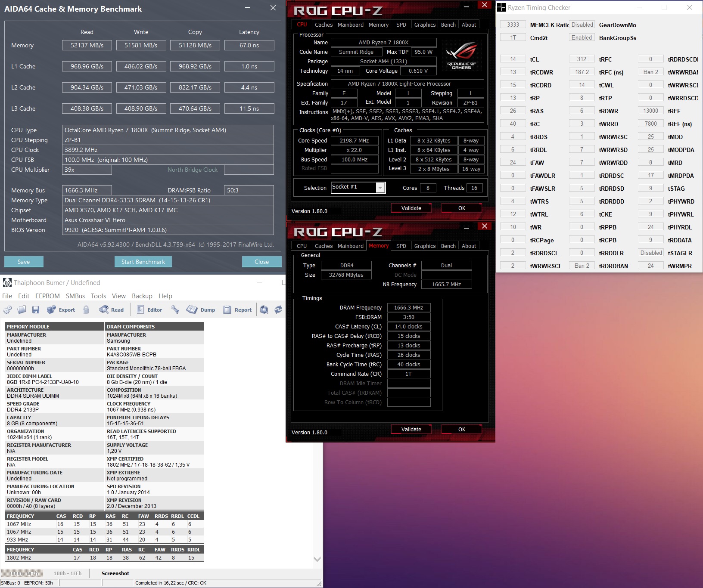Open Bench tab in lower CPU-Z window
Screen dimensions: 703x588
448,246
